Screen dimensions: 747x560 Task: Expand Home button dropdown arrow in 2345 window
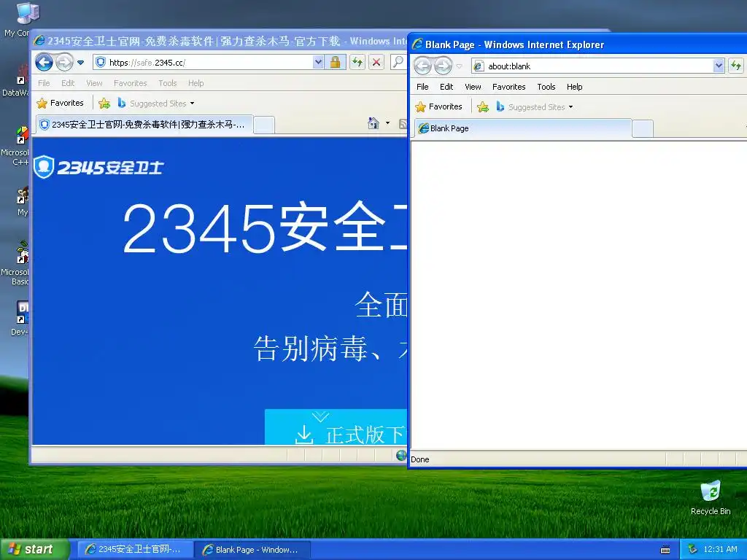pos(387,123)
